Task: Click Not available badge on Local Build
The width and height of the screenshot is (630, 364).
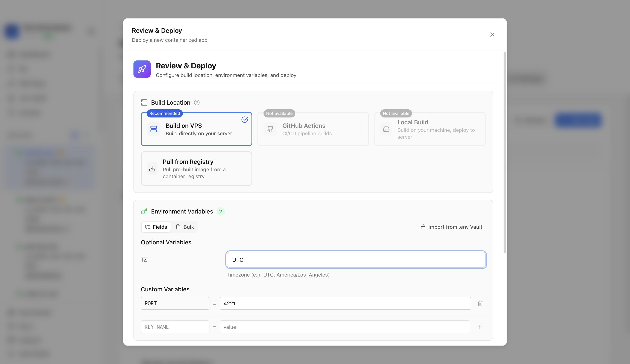Action: [396, 113]
